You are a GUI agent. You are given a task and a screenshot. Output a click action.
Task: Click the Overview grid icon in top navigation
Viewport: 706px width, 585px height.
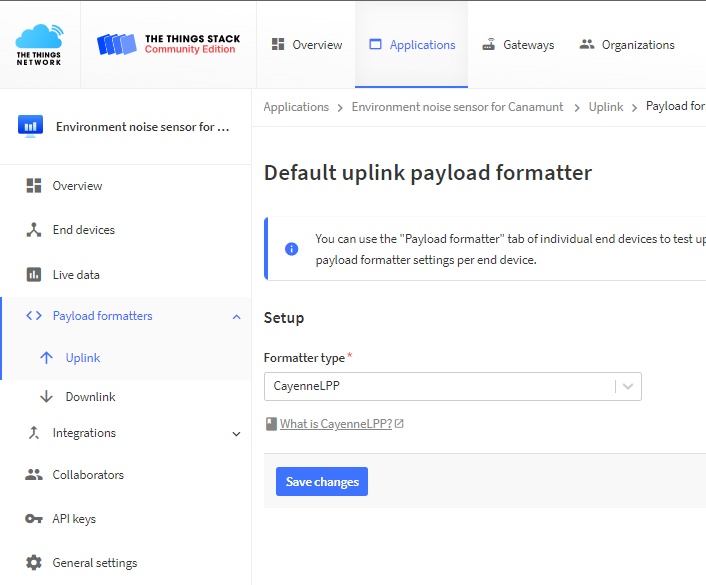coord(278,44)
